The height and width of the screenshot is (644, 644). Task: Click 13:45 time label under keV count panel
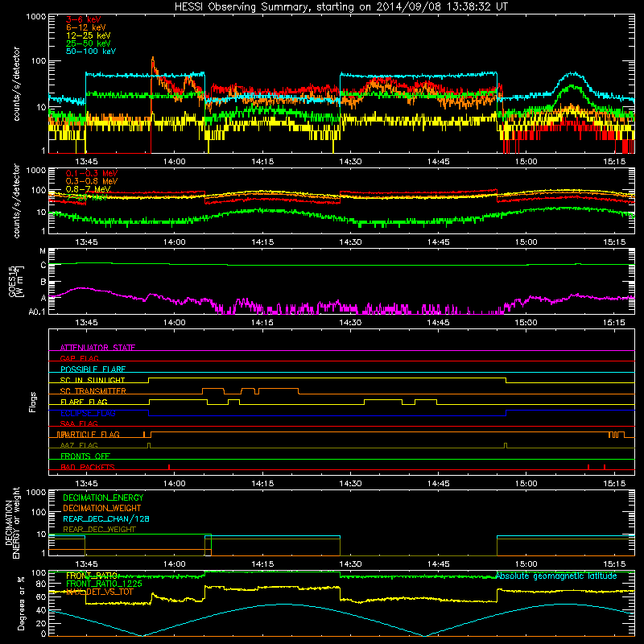click(86, 162)
